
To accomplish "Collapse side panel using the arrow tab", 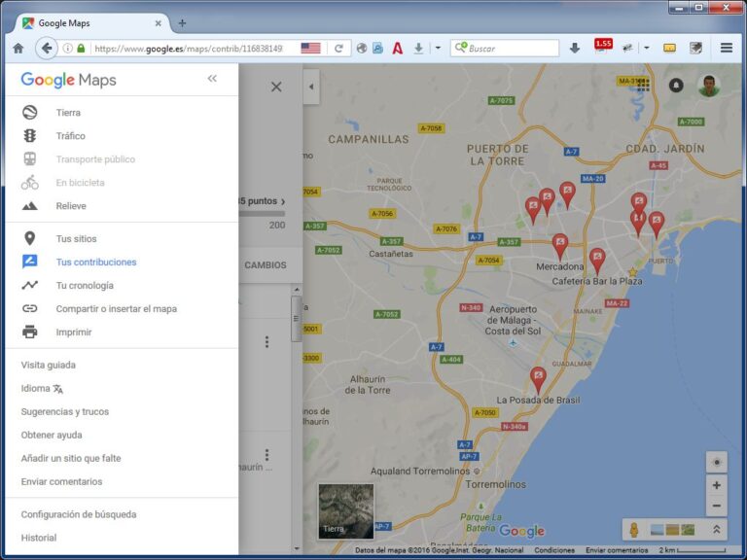I will [311, 87].
